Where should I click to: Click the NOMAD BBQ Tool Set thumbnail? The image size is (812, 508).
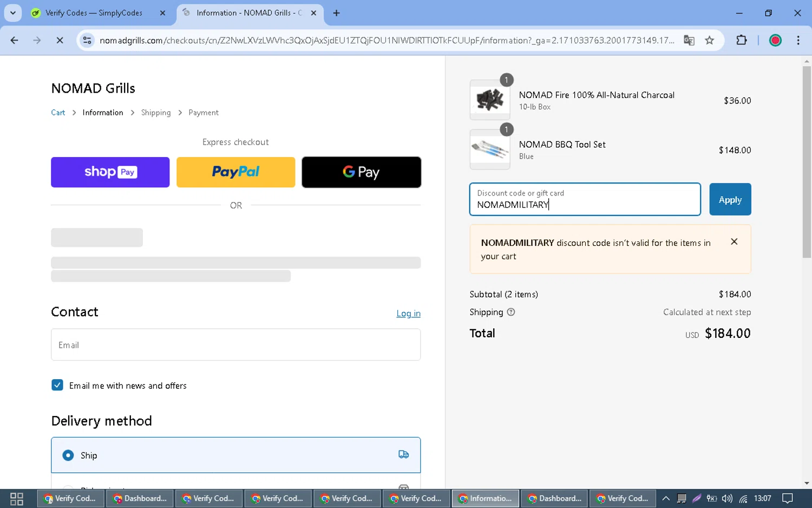[x=490, y=149]
